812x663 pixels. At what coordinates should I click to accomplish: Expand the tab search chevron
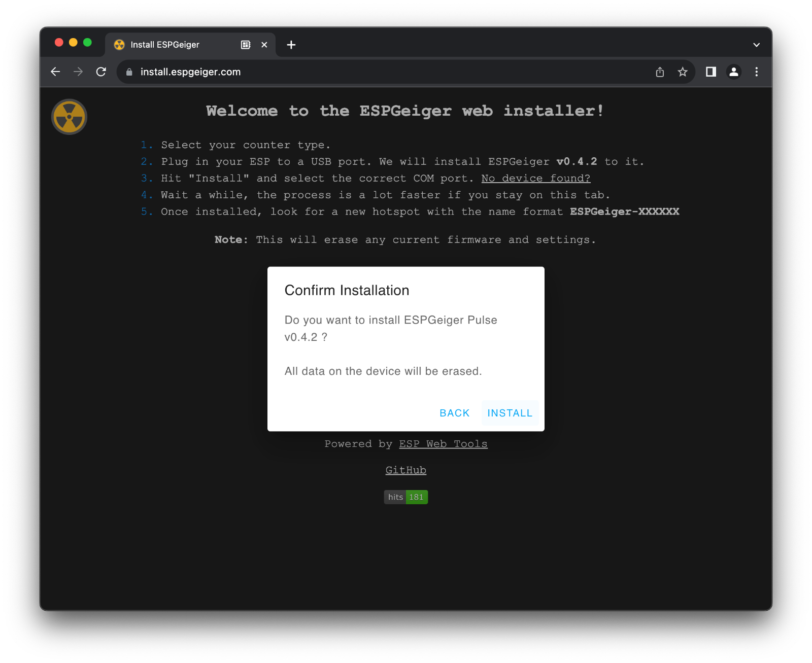pyautogui.click(x=757, y=45)
